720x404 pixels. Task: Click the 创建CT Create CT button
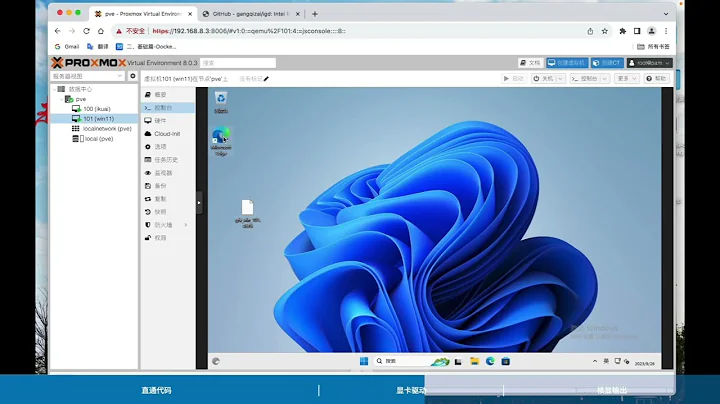607,63
